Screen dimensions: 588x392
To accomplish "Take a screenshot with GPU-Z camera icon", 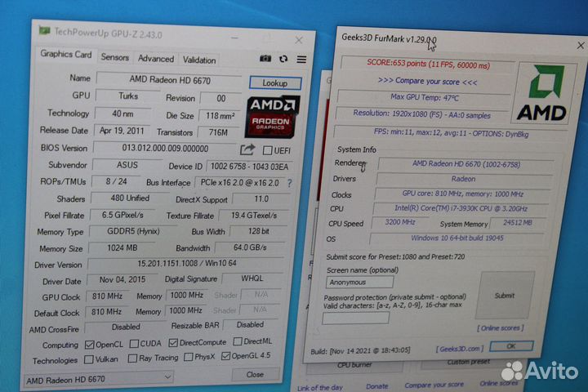I will 265,59.
